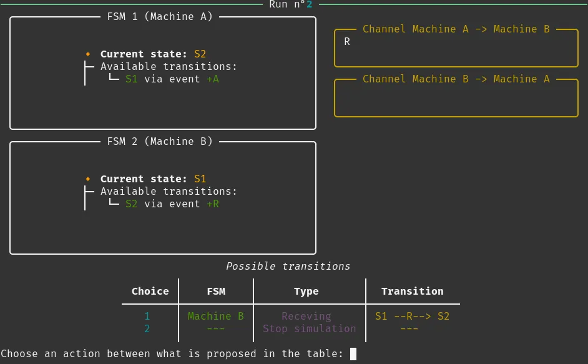Click the Transition column header
The image size is (588, 364).
412,291
